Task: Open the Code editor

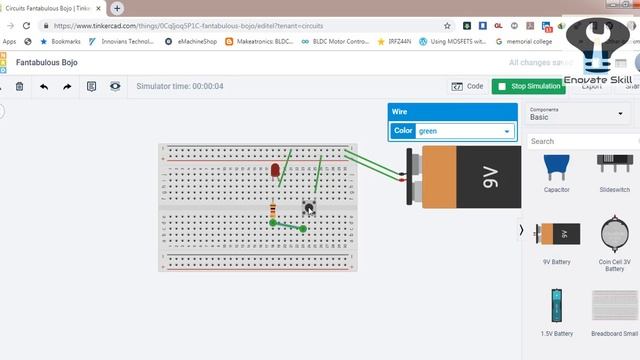Action: [x=467, y=86]
